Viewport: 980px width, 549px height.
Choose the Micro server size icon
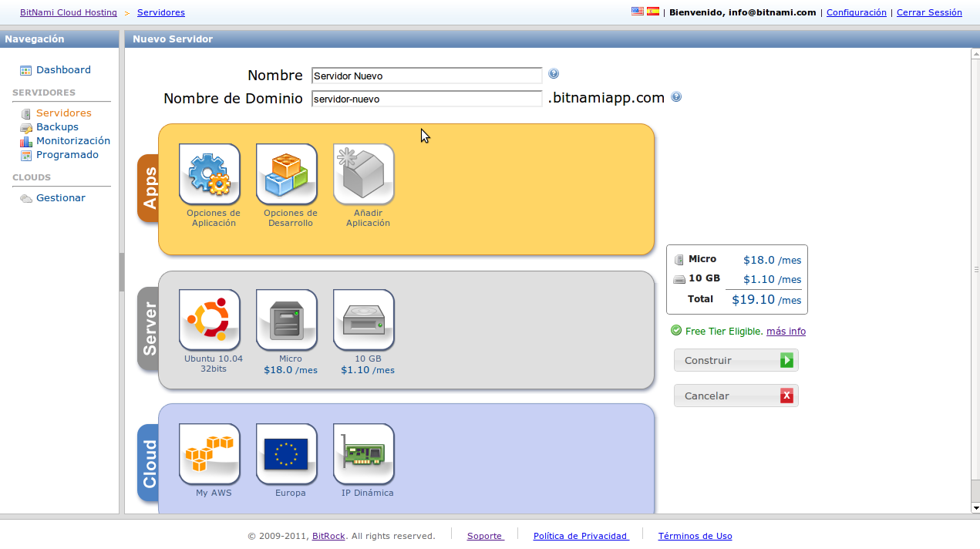(287, 320)
